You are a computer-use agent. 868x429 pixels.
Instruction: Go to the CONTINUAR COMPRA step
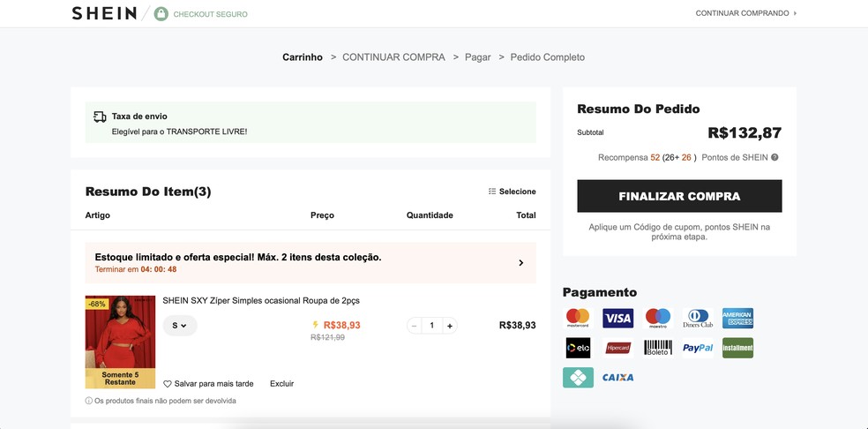pos(393,57)
